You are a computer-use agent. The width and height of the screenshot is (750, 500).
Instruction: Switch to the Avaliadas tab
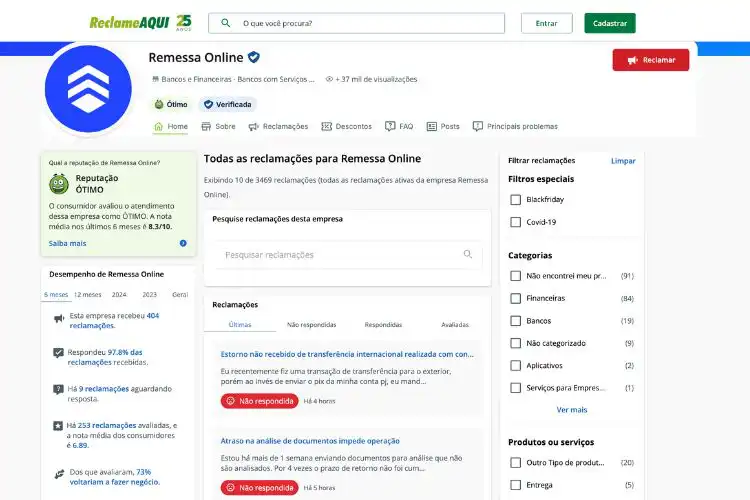pyautogui.click(x=455, y=324)
